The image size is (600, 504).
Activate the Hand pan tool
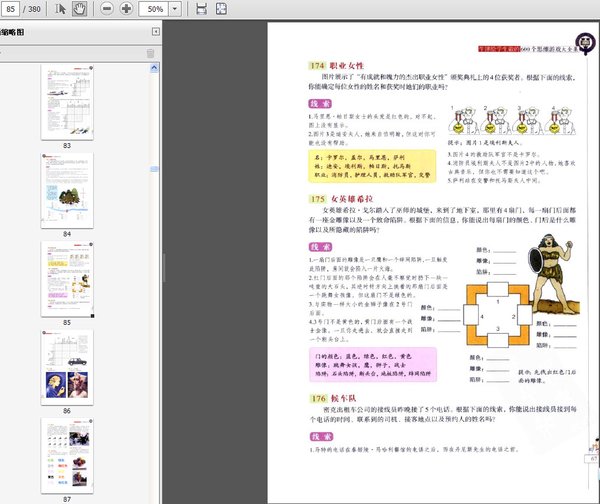(78, 8)
